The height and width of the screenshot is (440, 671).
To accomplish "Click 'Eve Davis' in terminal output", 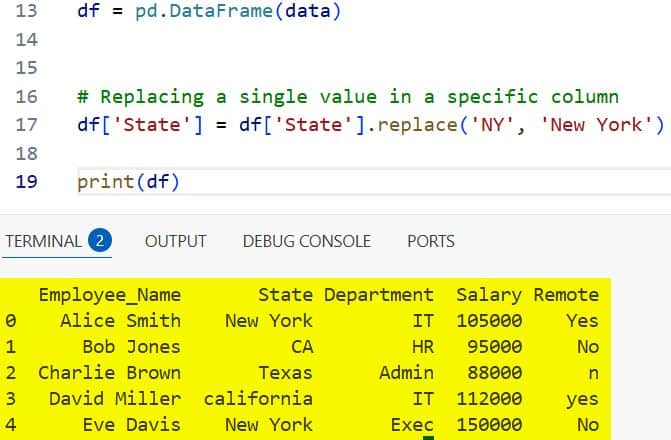I will point(131,425).
